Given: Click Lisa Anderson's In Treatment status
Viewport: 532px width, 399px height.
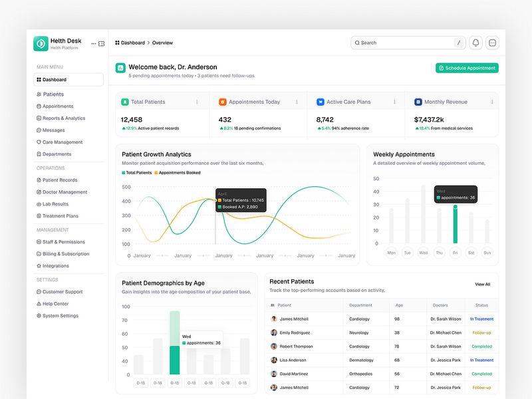Looking at the screenshot, I should [481, 360].
